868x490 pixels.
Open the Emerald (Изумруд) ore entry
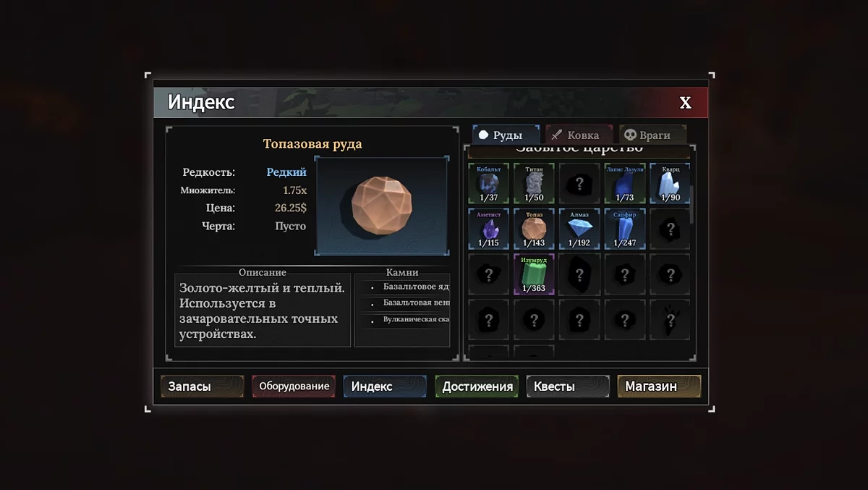pos(534,274)
